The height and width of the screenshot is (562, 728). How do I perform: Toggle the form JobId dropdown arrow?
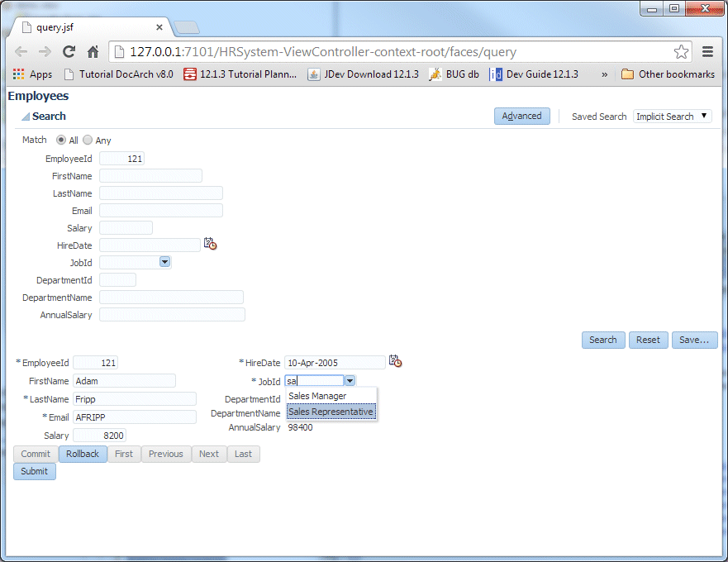pyautogui.click(x=350, y=381)
